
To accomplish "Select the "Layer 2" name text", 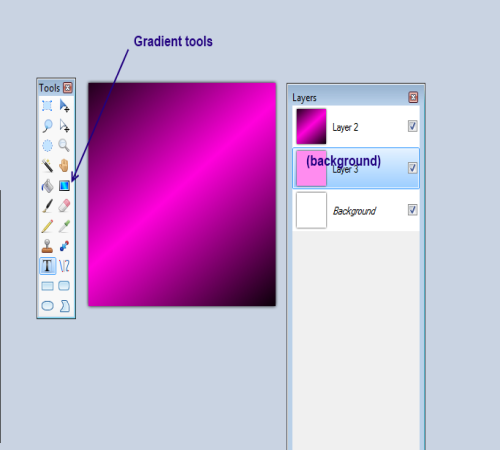I will click(x=345, y=127).
